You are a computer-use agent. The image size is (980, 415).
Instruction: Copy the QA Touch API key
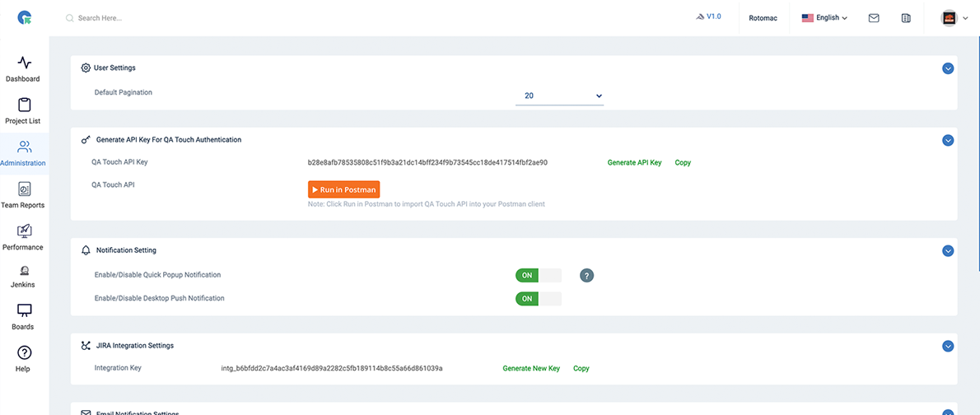[684, 162]
